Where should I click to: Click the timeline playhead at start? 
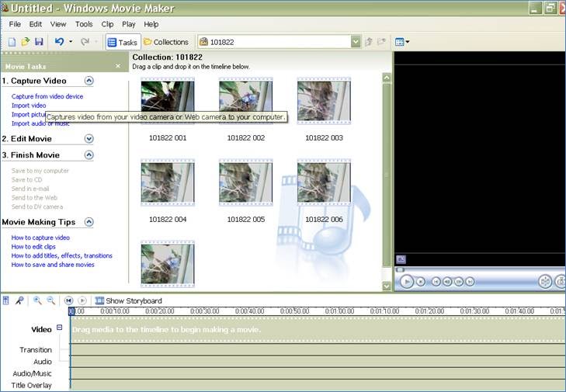pos(71,311)
